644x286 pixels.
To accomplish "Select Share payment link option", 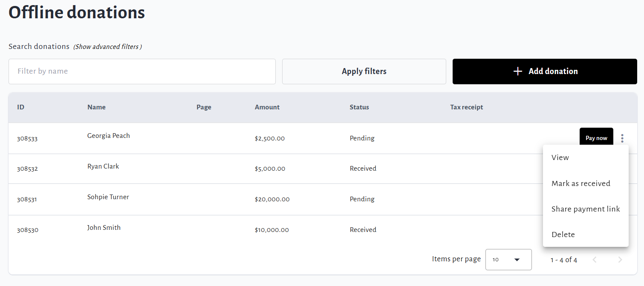I will click(x=585, y=209).
